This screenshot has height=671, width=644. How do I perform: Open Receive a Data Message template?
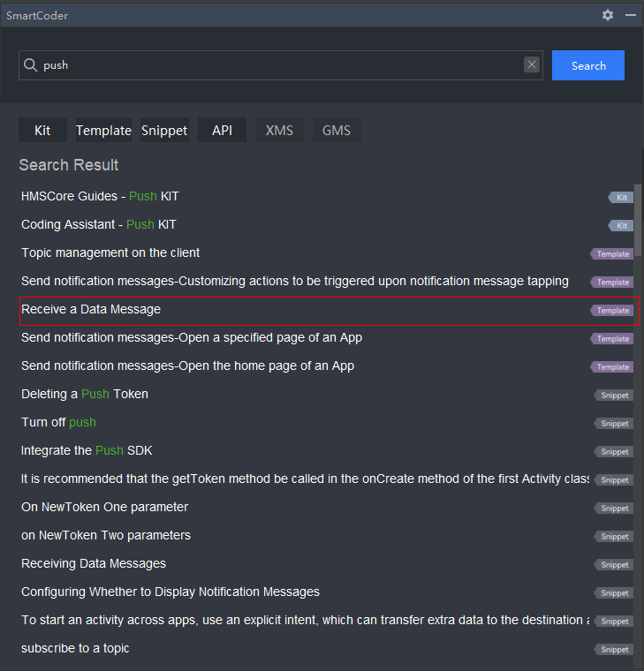[x=91, y=310]
